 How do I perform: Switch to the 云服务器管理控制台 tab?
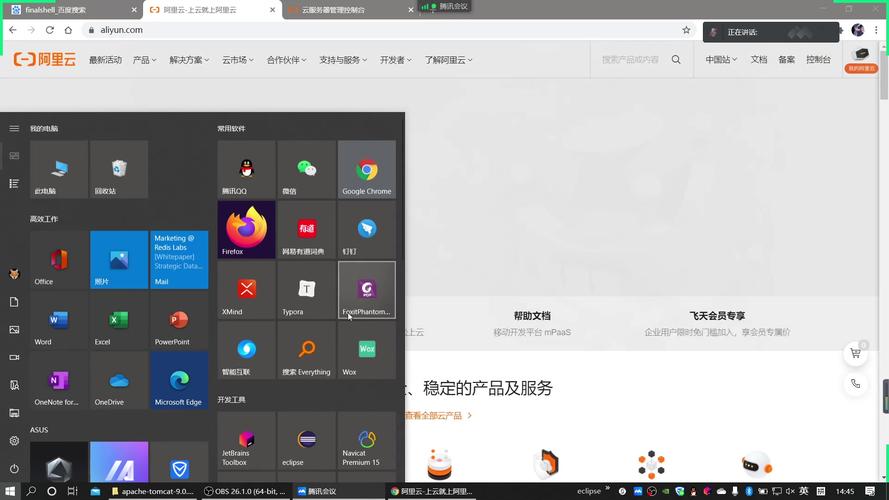click(x=349, y=10)
